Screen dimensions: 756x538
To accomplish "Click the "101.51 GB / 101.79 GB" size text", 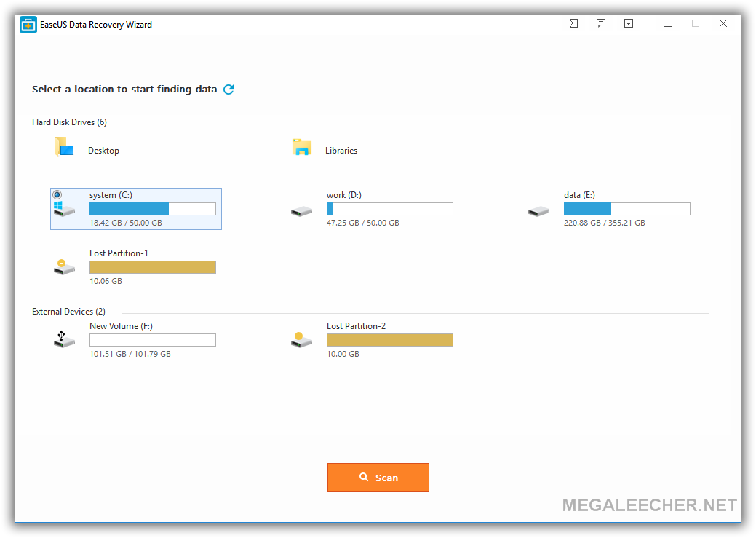I will (130, 354).
